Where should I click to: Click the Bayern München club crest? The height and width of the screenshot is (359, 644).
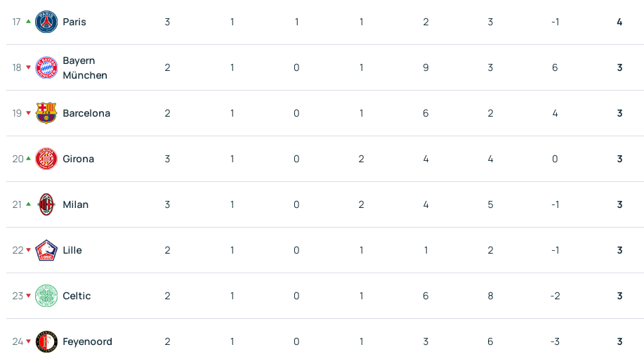click(x=46, y=67)
